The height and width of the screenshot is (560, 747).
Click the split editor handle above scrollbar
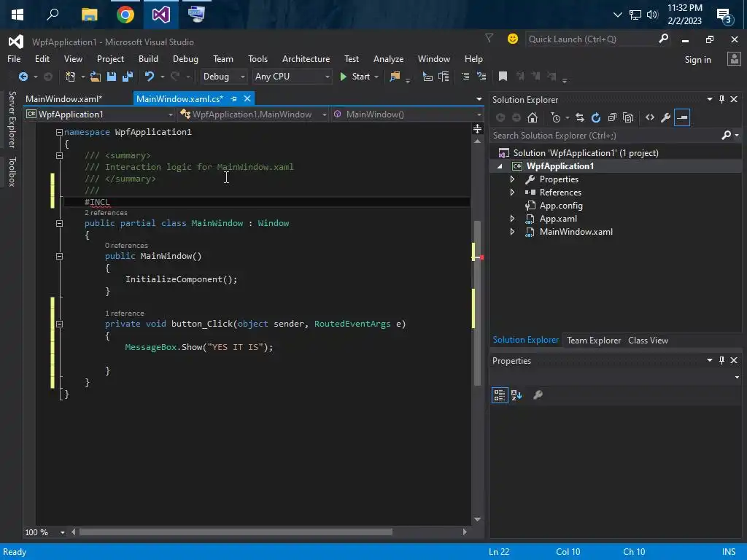pyautogui.click(x=477, y=128)
